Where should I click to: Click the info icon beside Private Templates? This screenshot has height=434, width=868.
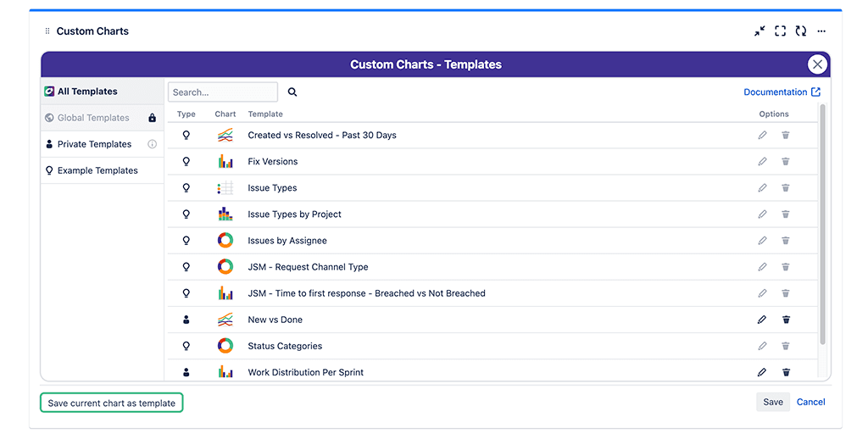tap(153, 144)
